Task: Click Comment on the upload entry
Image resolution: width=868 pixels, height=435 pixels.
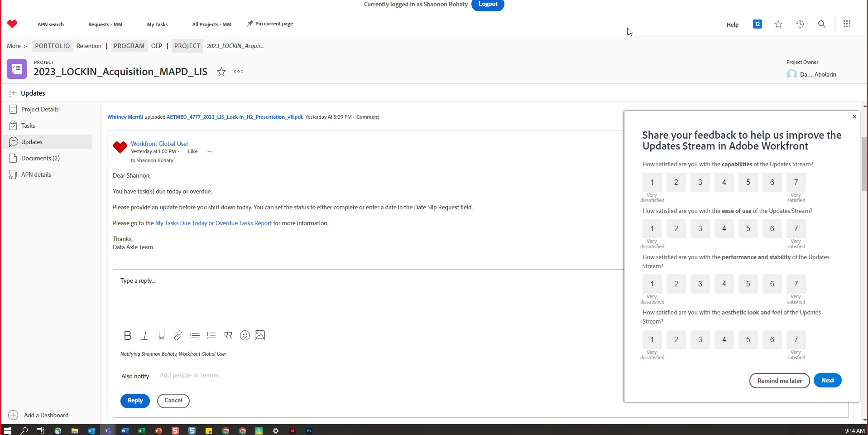Action: 368,117
